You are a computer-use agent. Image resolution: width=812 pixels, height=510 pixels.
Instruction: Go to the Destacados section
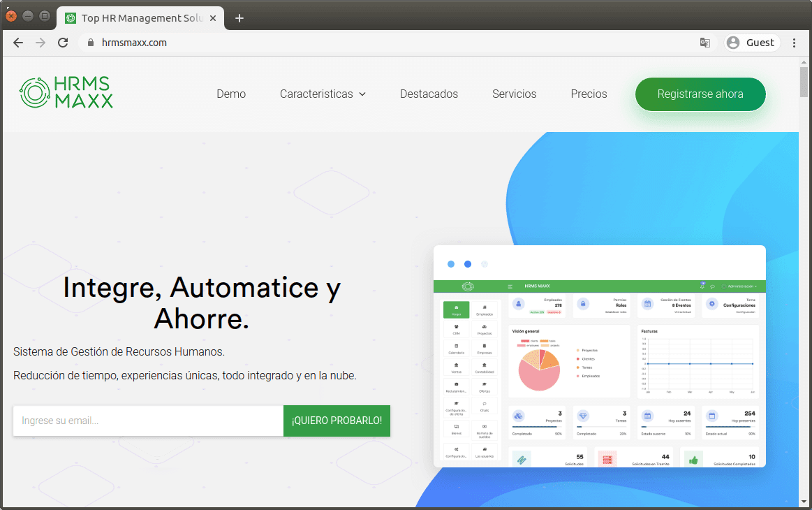(x=429, y=94)
